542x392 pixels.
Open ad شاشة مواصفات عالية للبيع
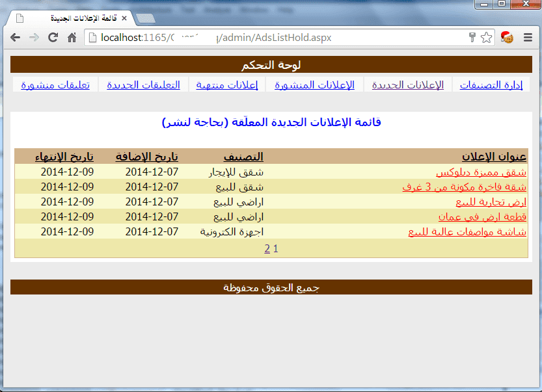click(467, 231)
